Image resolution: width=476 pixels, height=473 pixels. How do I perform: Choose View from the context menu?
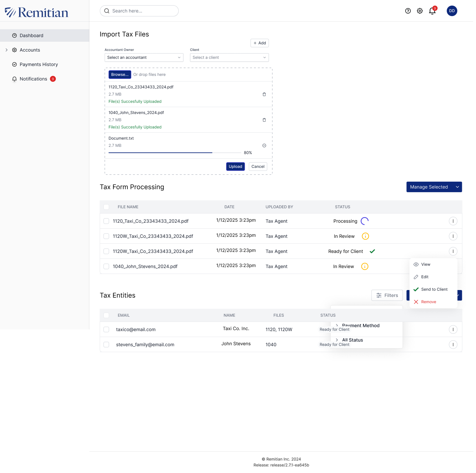pos(433,264)
